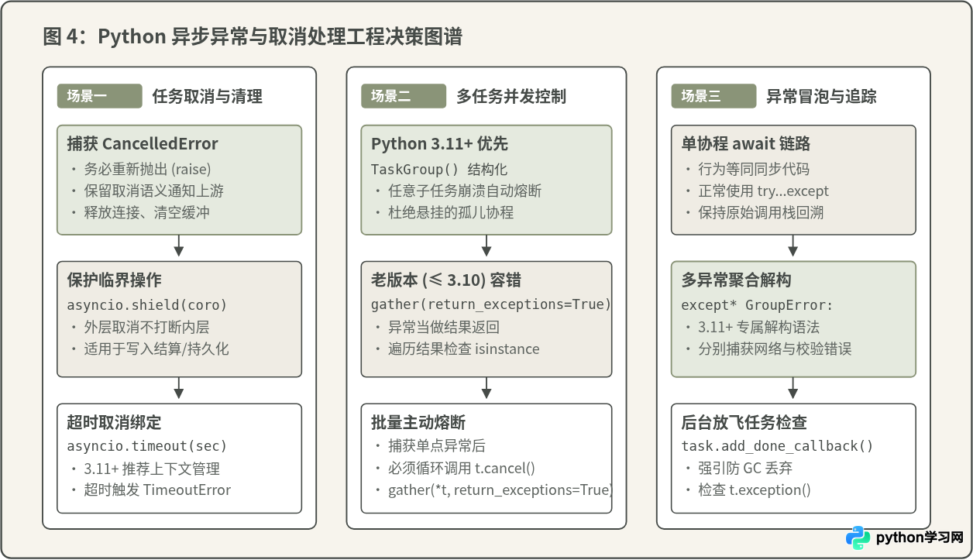This screenshot has width=973, height=560.
Task: Click the line gather(*t, return_exceptions=True)
Action: [500, 490]
